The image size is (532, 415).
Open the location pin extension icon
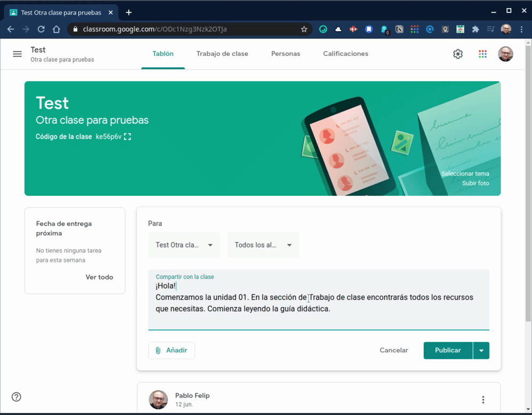(445, 29)
